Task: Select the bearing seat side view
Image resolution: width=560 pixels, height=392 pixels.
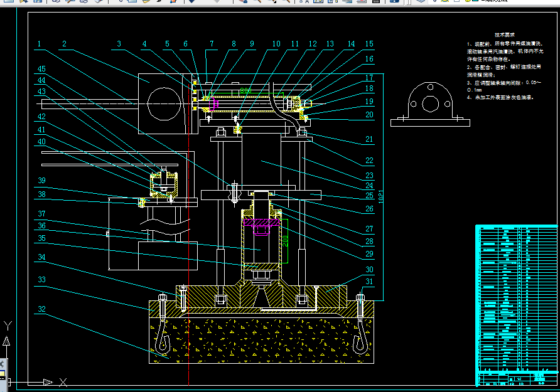Action: click(x=430, y=103)
